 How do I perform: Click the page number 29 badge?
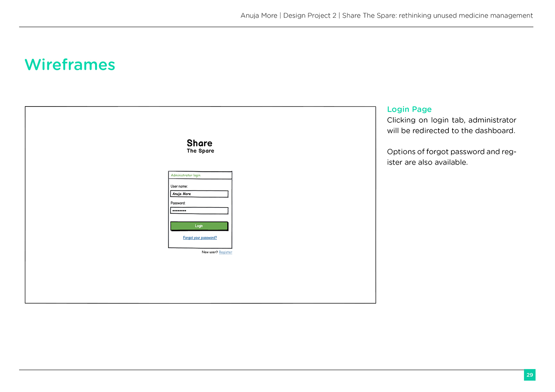click(x=529, y=375)
